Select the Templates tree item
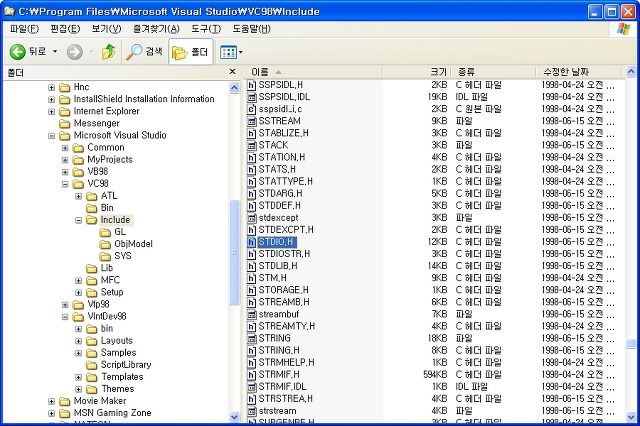Screen dimensions: 640x426 pos(122,377)
